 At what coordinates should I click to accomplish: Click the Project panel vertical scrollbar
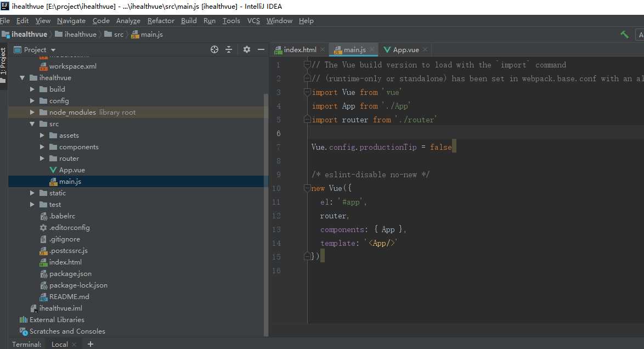point(265,214)
